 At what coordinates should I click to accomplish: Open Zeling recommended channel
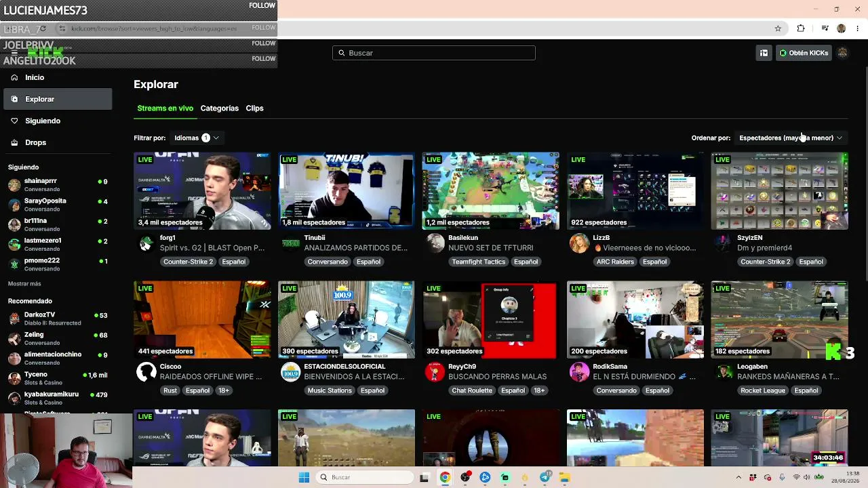58,338
